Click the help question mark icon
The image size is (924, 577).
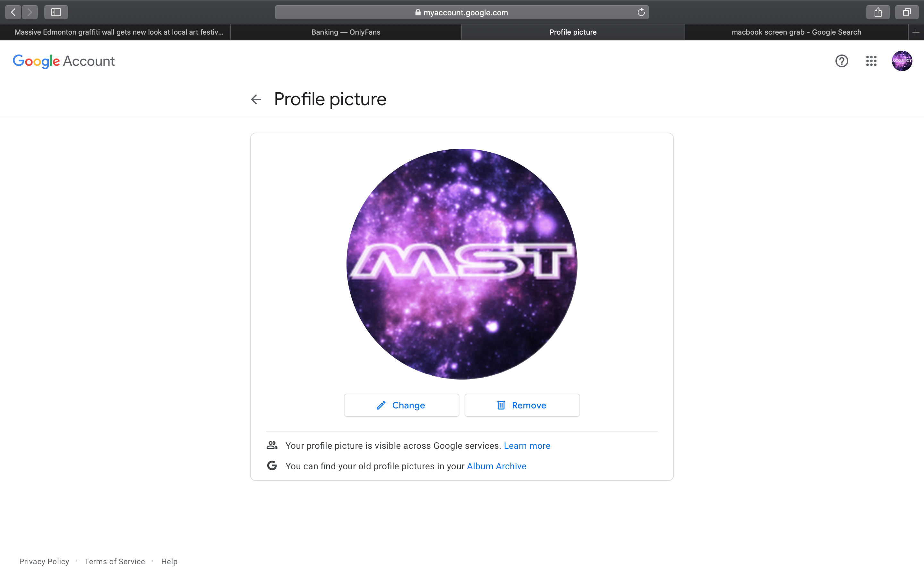pos(842,61)
